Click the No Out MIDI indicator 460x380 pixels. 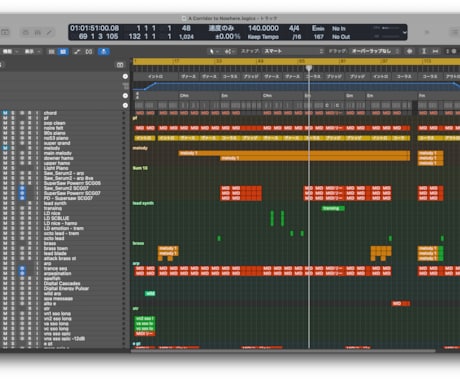tap(341, 37)
